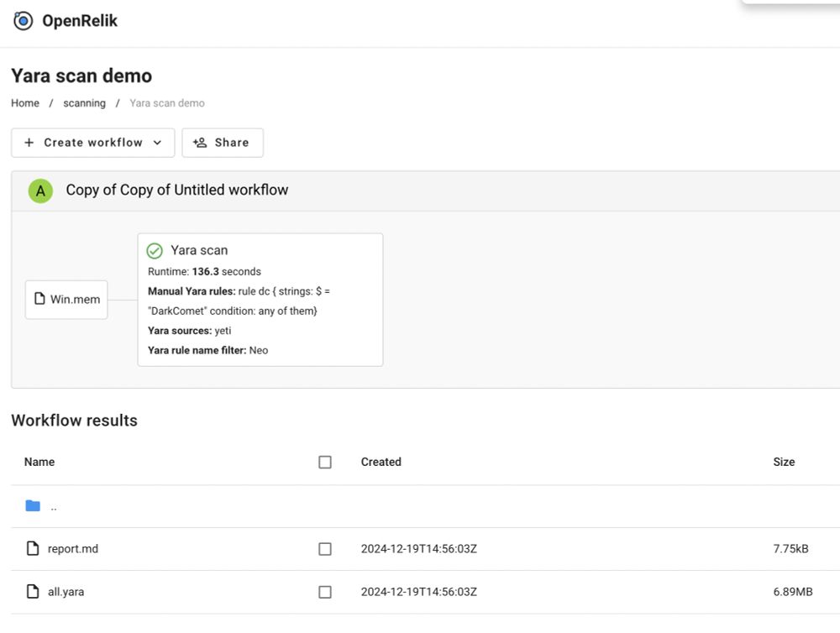The image size is (840, 633).
Task: Open the parent directory '..' row
Action: coord(425,506)
